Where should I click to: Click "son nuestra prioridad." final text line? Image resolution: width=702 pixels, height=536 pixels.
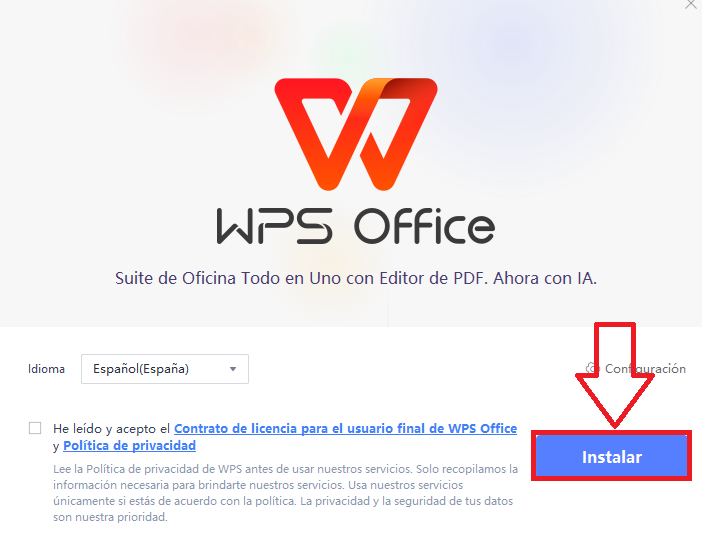pyautogui.click(x=110, y=517)
